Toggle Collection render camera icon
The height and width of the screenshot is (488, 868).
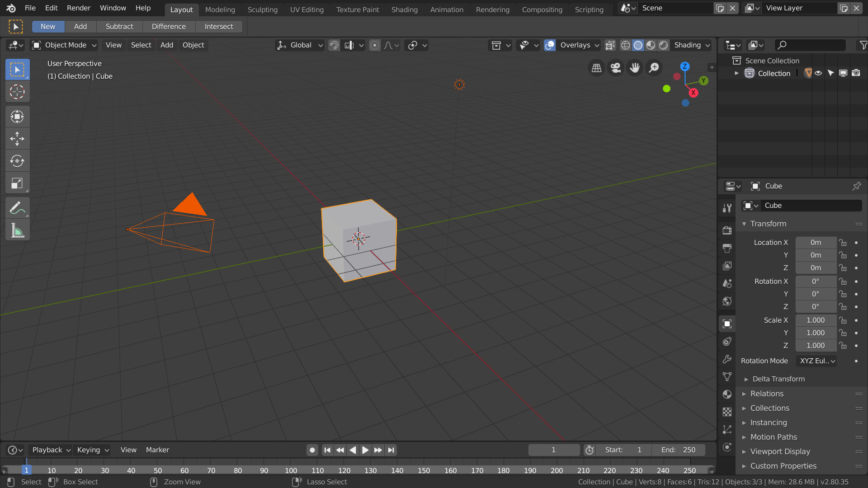[x=856, y=73]
